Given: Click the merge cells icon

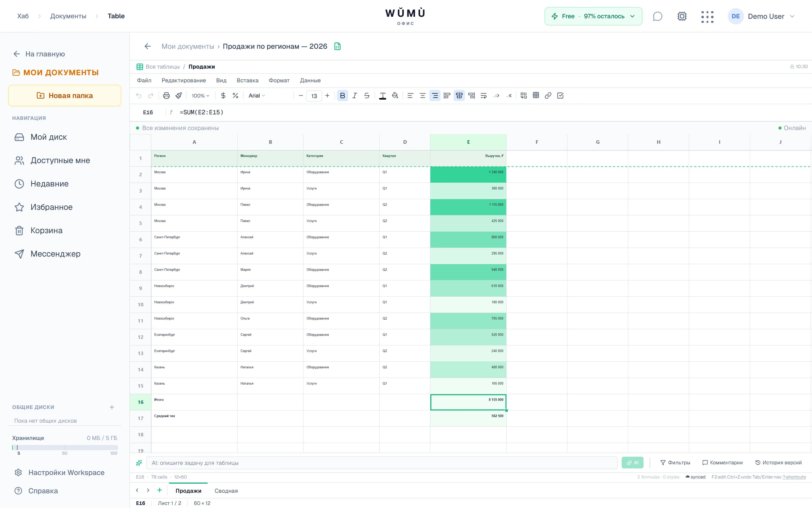Looking at the screenshot, I should coord(524,96).
